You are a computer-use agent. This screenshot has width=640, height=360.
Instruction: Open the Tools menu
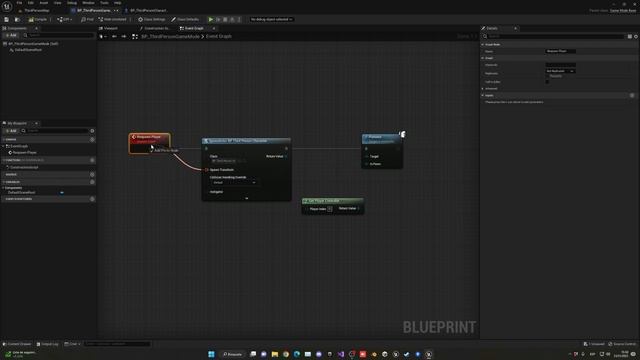tap(104, 3)
